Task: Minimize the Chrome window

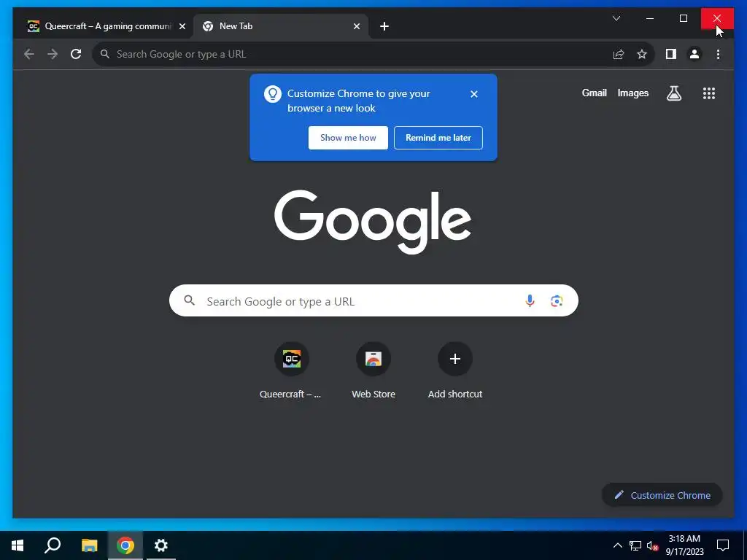Action: (650, 18)
